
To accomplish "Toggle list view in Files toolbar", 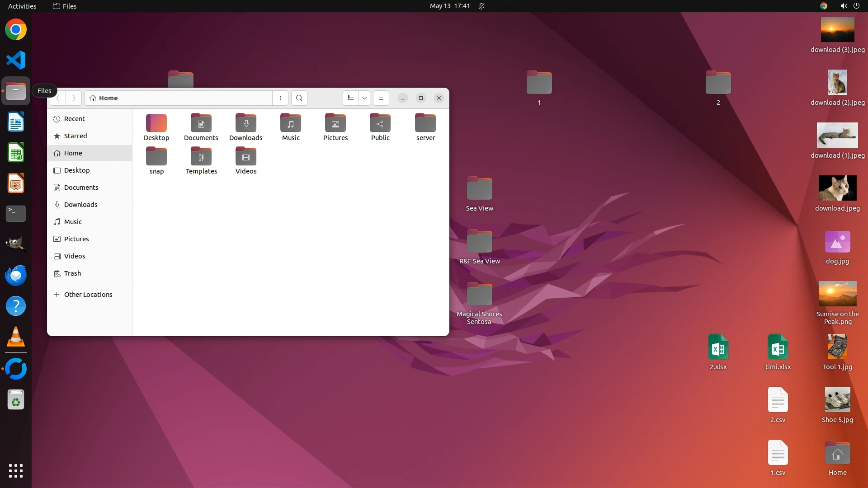I will click(x=351, y=98).
